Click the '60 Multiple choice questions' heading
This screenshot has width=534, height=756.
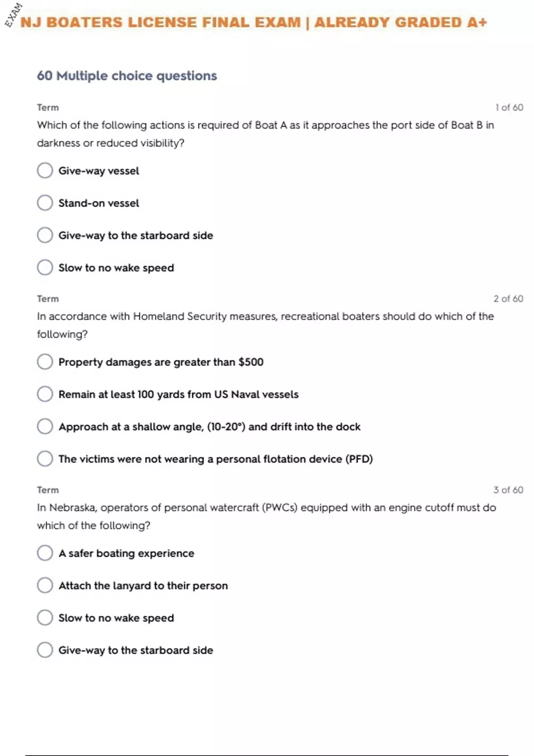[127, 76]
